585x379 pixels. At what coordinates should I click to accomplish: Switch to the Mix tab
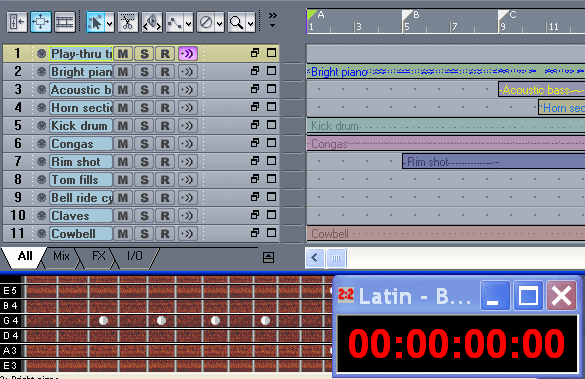tap(61, 256)
